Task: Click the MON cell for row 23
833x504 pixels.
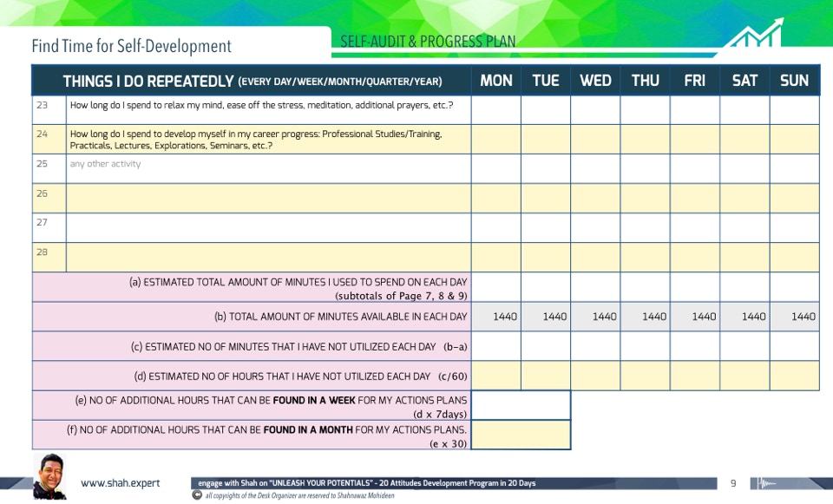Action: pos(495,109)
